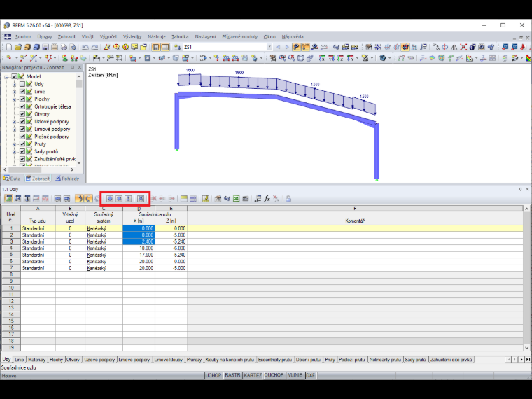Switch to Průřezy table tab

pos(194,359)
